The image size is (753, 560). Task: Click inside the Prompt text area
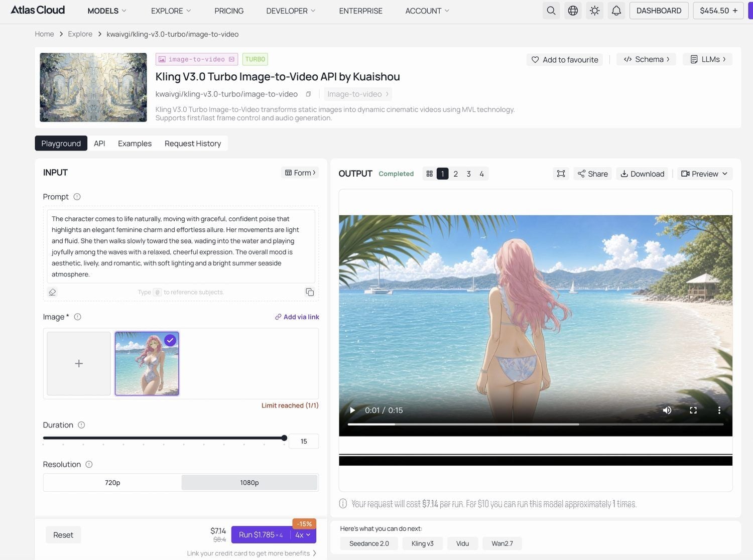click(181, 246)
